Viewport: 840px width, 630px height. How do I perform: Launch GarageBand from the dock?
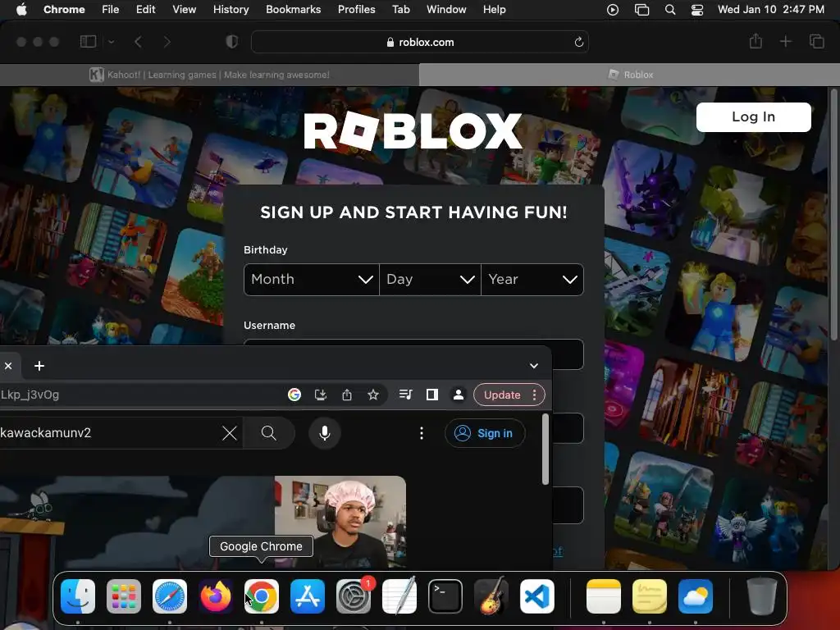click(491, 596)
